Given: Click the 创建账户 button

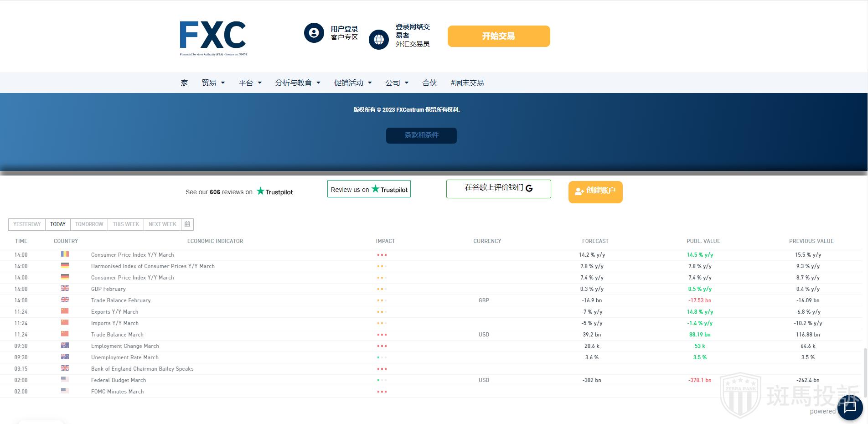Looking at the screenshot, I should [595, 191].
